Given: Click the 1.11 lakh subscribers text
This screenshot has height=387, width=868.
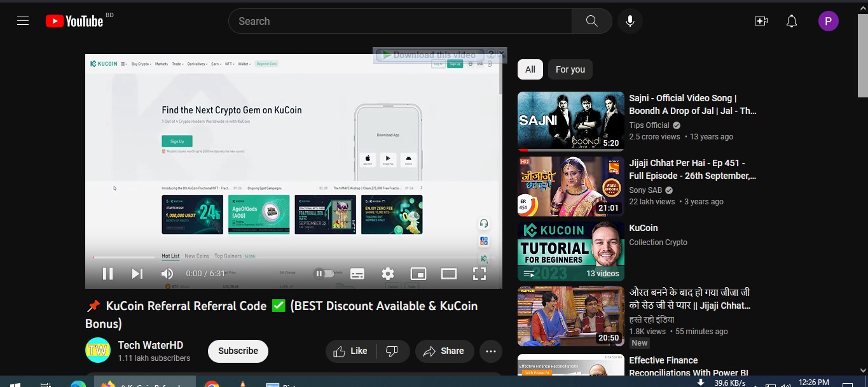Looking at the screenshot, I should point(154,358).
